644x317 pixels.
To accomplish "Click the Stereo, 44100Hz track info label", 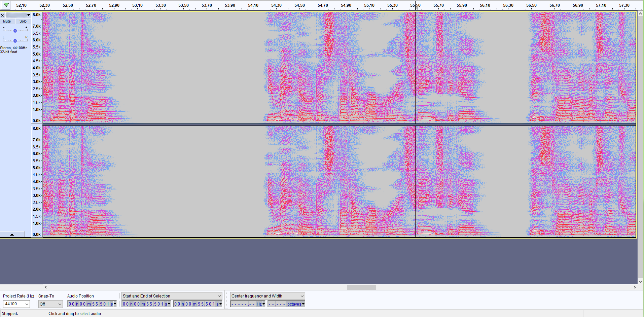I will click(13, 47).
